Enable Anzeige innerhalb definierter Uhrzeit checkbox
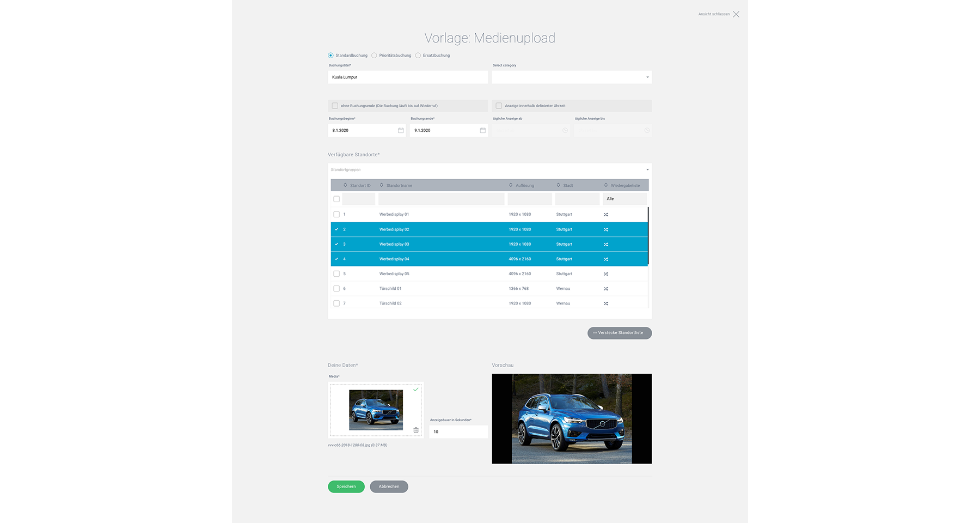This screenshot has width=980, height=523. pyautogui.click(x=499, y=106)
